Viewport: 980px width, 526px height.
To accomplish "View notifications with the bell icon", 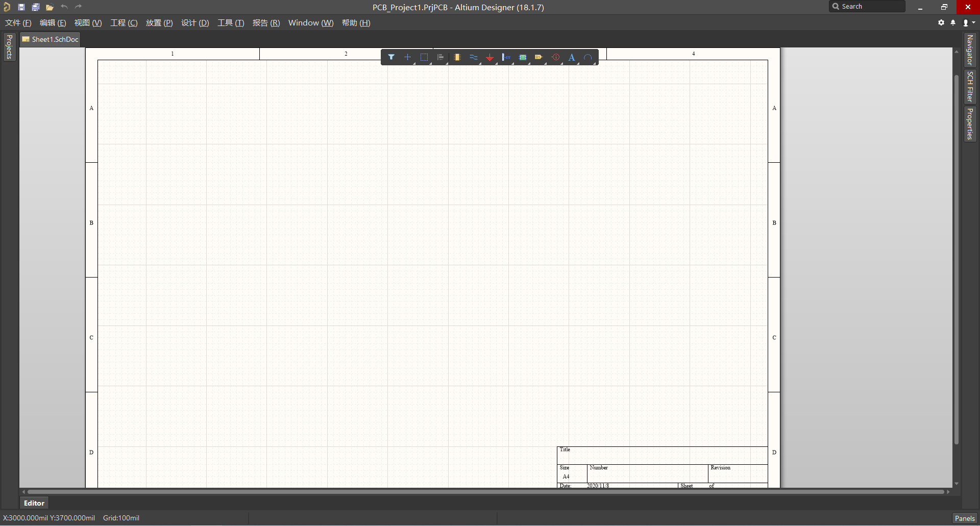I will point(953,22).
